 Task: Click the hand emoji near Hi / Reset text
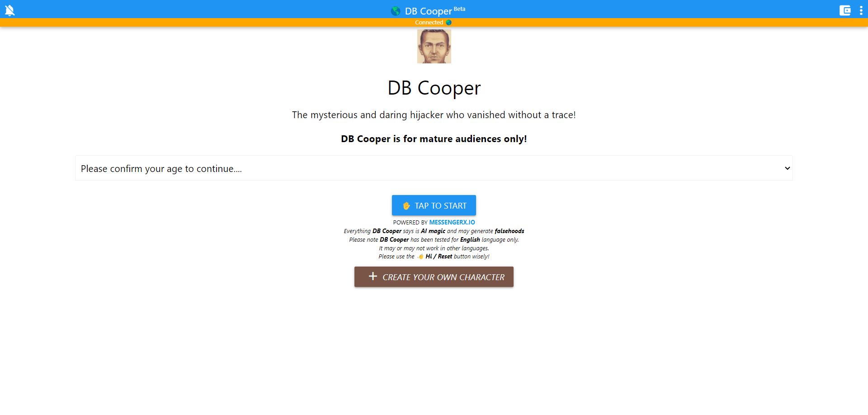coord(420,256)
